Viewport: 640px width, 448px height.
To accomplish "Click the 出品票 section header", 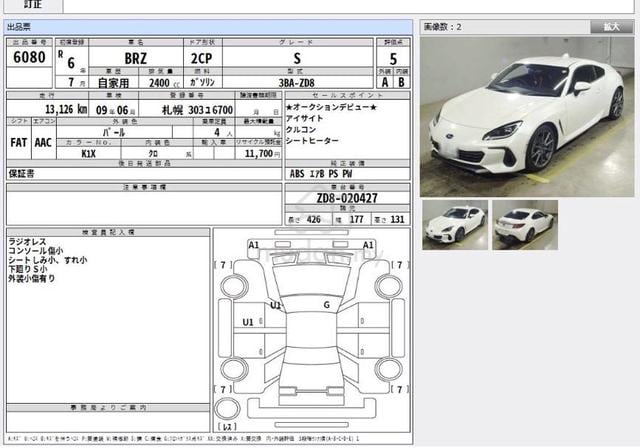I will pyautogui.click(x=208, y=27).
